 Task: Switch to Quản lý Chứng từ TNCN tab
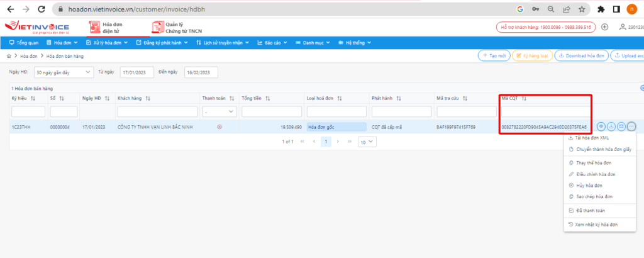click(x=174, y=28)
